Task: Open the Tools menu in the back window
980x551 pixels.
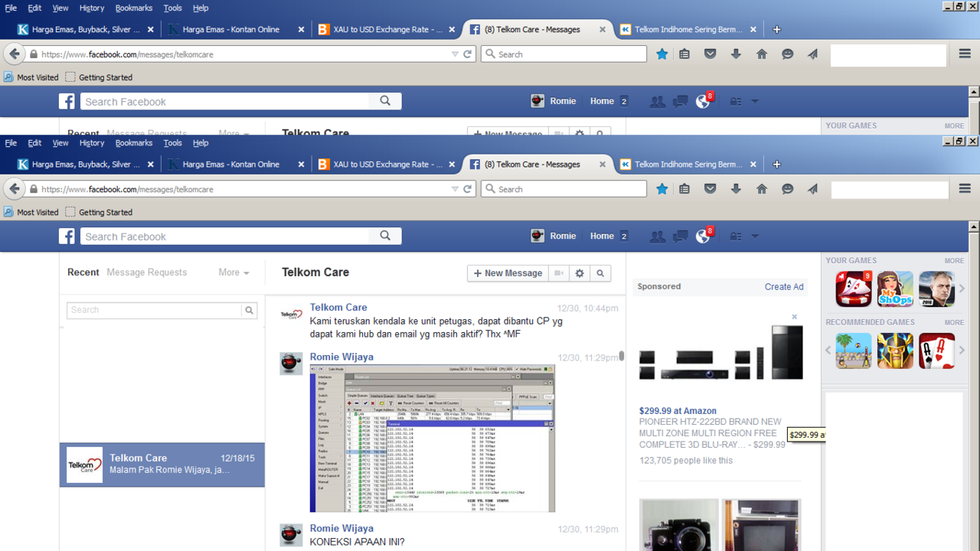Action: 173,8
